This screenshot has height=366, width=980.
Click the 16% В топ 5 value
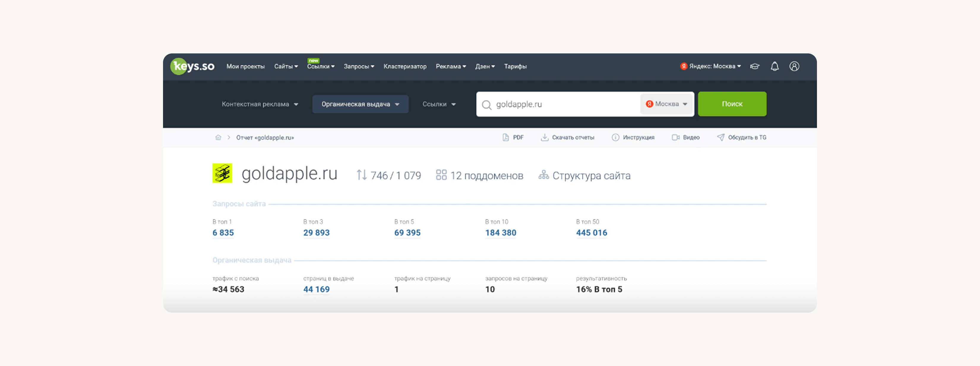[599, 289]
